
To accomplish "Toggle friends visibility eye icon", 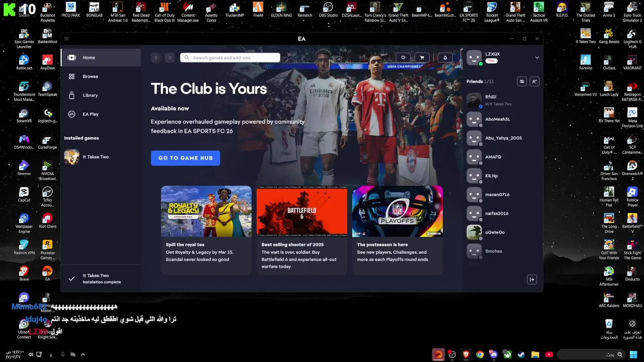I will [522, 81].
